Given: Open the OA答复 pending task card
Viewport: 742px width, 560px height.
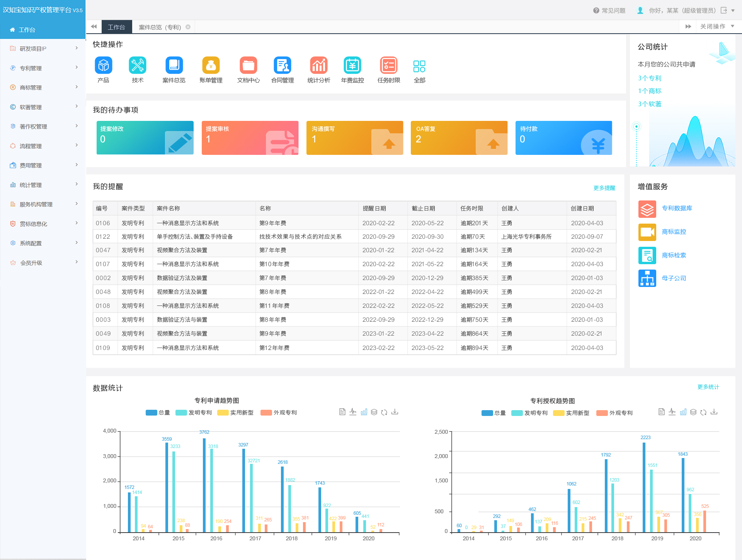Looking at the screenshot, I should click(459, 138).
